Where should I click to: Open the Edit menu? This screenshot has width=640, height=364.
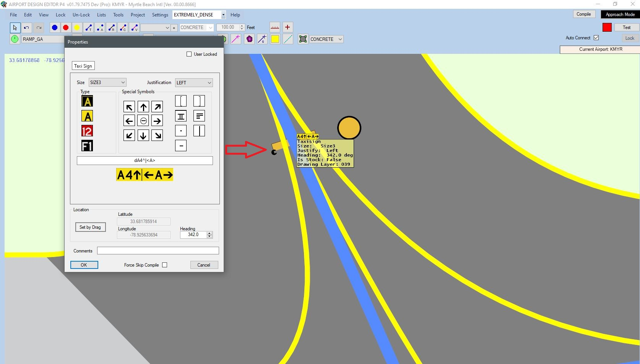(x=28, y=15)
